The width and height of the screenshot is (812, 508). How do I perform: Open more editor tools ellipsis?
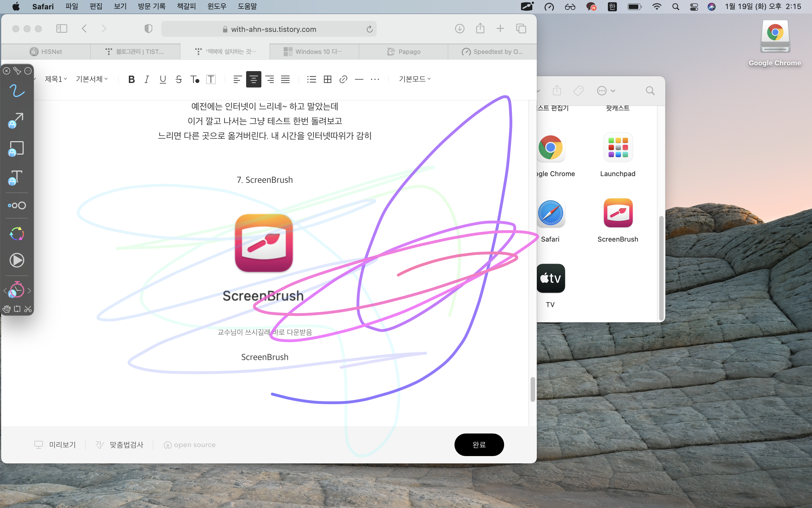pos(375,79)
